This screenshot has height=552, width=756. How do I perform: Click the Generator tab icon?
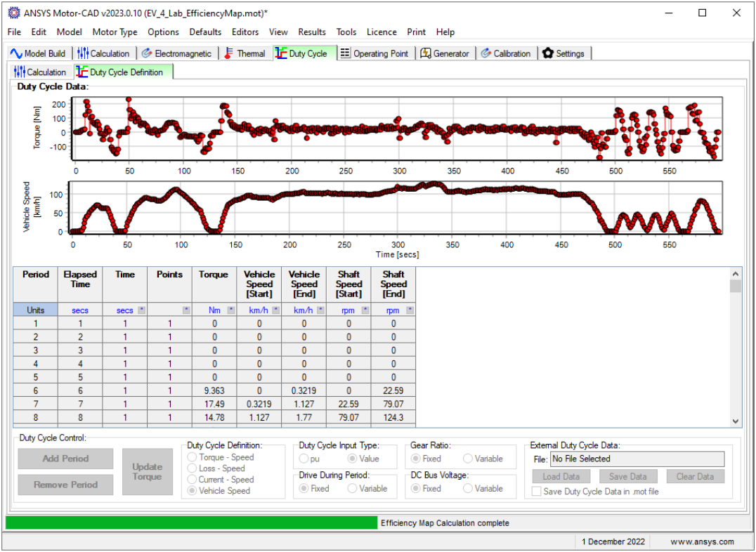[x=425, y=53]
